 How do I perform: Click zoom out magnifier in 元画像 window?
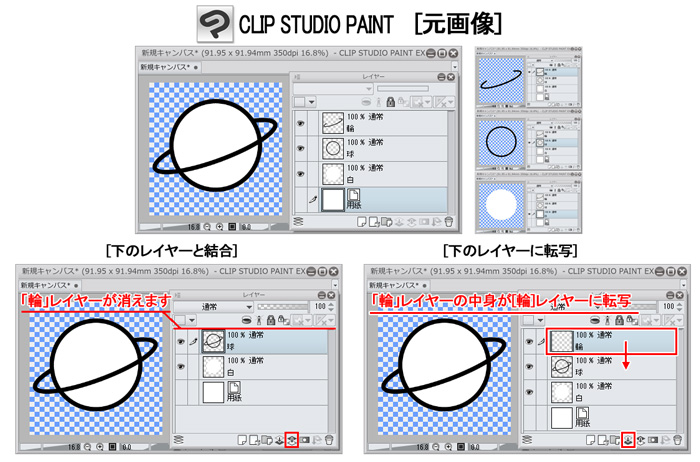click(207, 227)
